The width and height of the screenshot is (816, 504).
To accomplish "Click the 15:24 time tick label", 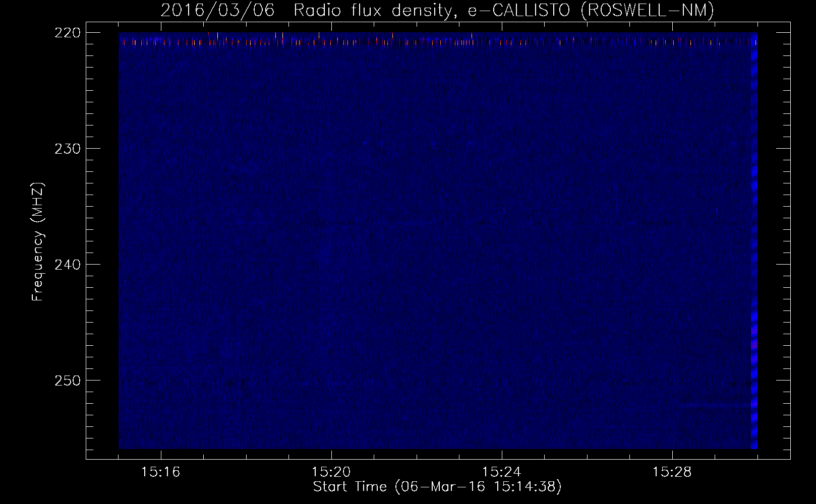I will pos(502,472).
